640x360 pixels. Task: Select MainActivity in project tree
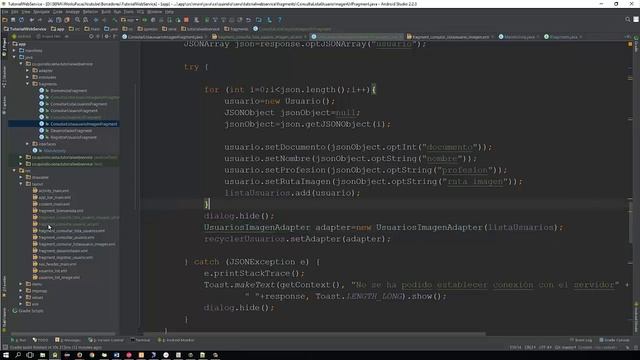click(54, 151)
